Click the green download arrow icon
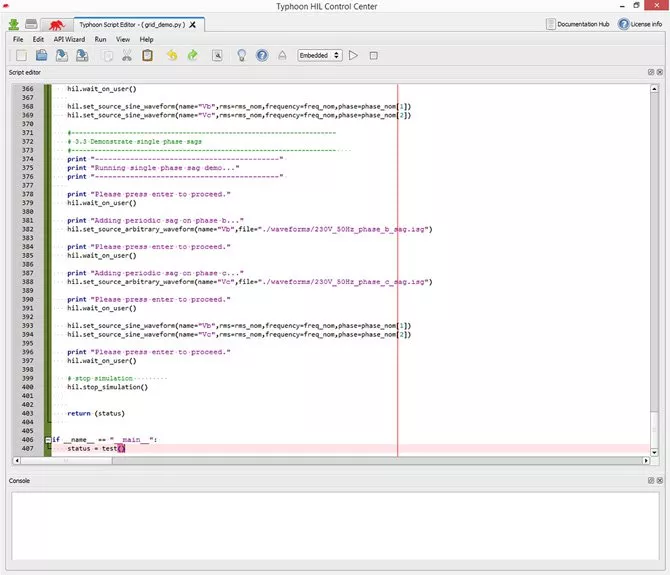 pyautogui.click(x=14, y=24)
